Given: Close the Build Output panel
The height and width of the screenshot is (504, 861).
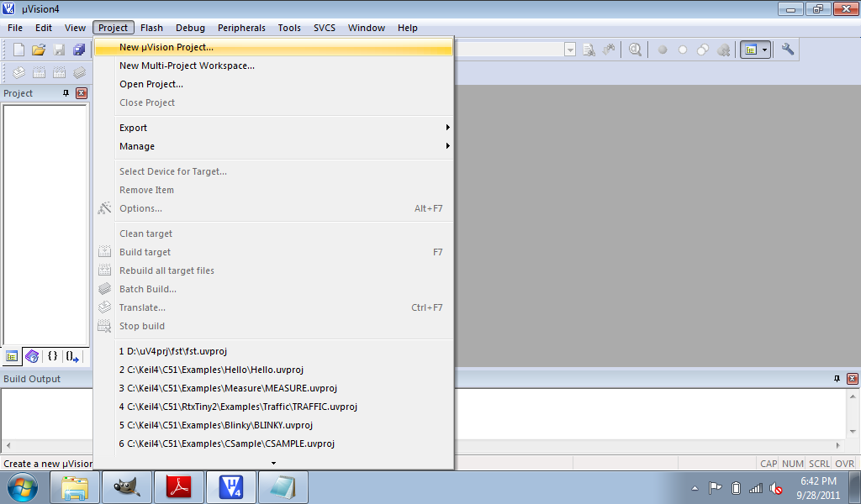Looking at the screenshot, I should [x=853, y=378].
